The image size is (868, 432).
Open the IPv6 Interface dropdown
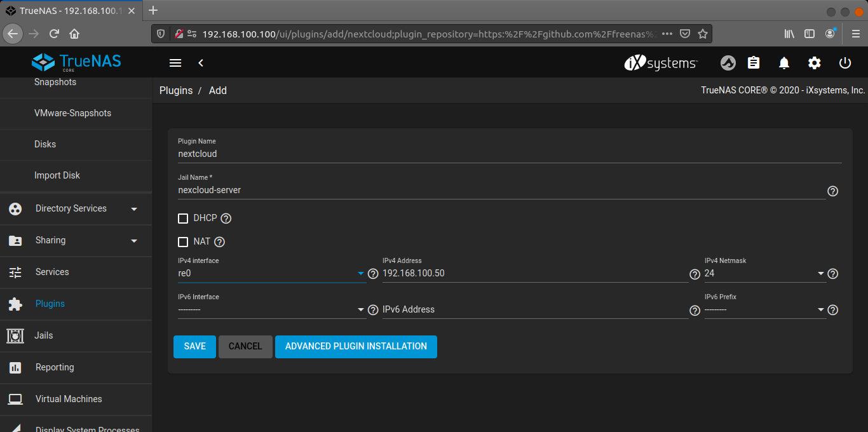tap(360, 309)
